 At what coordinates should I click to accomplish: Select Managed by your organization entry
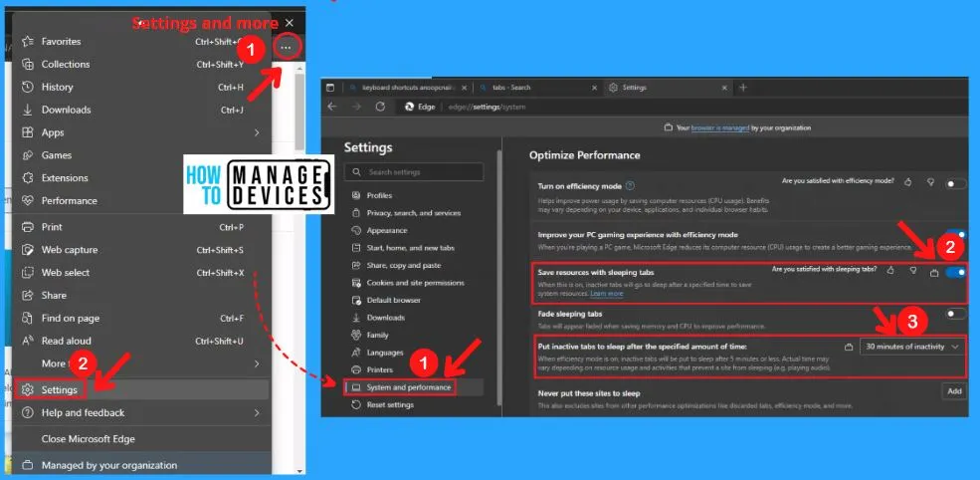tap(141, 466)
